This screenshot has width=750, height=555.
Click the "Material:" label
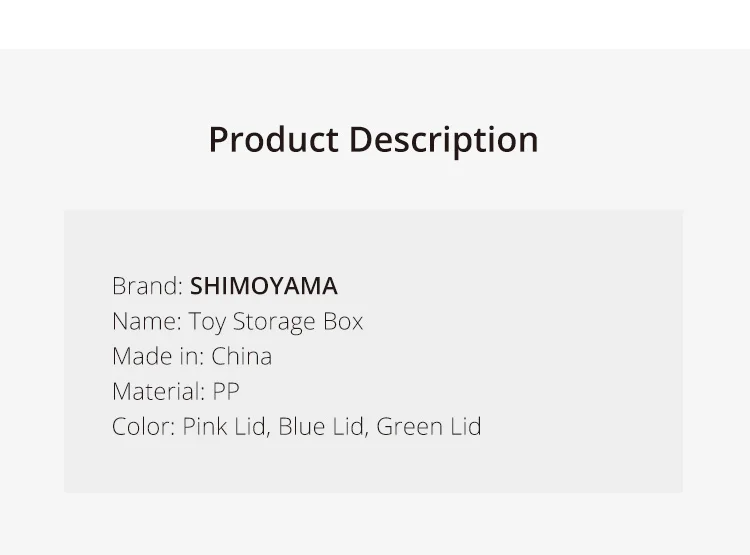[x=158, y=391]
